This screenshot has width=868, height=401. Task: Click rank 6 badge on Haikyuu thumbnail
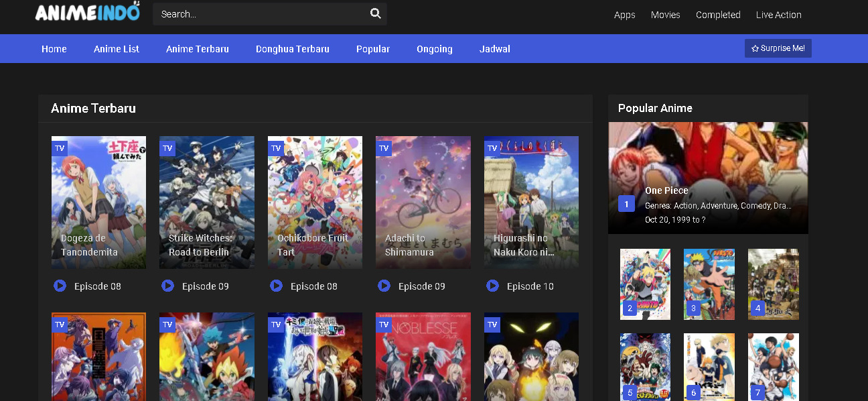click(693, 393)
